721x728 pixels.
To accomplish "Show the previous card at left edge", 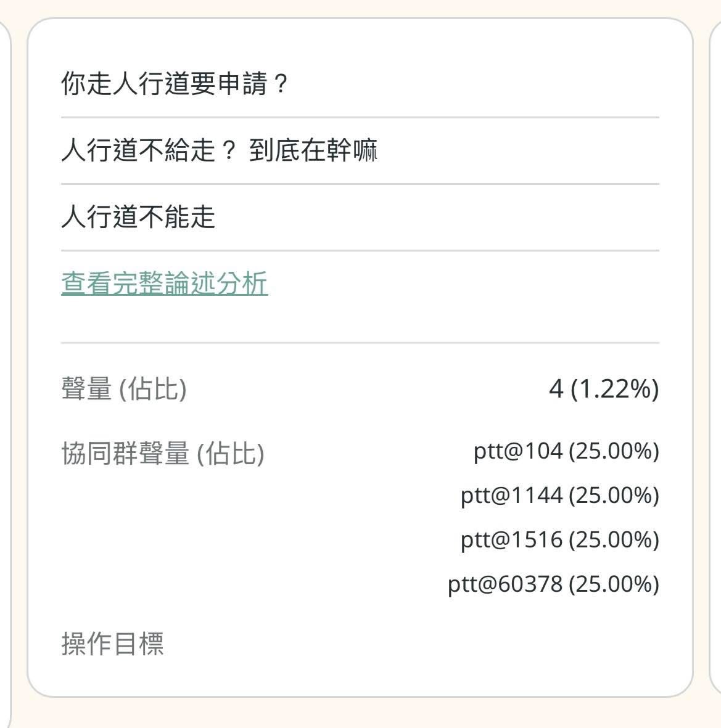I will (5, 358).
